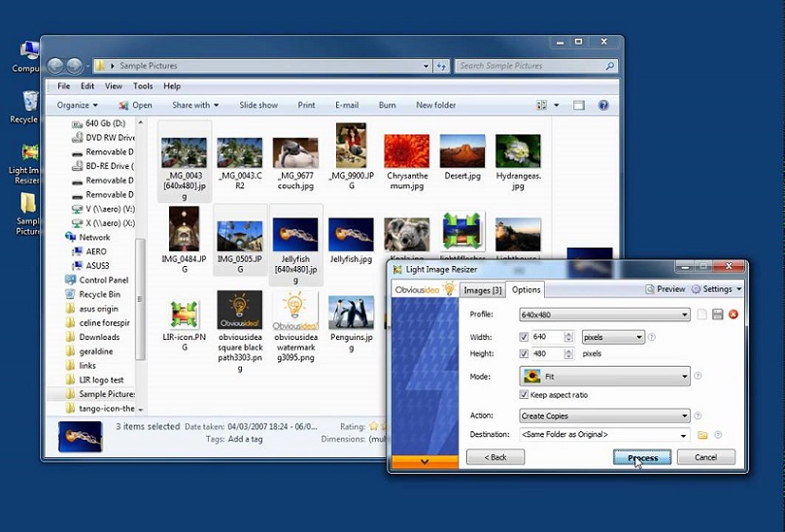Open the Tools menu in Explorer
The width and height of the screenshot is (785, 532).
coord(143,86)
